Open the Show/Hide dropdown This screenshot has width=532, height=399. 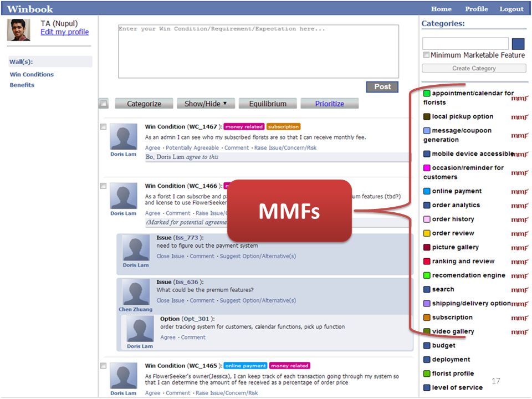tap(206, 104)
